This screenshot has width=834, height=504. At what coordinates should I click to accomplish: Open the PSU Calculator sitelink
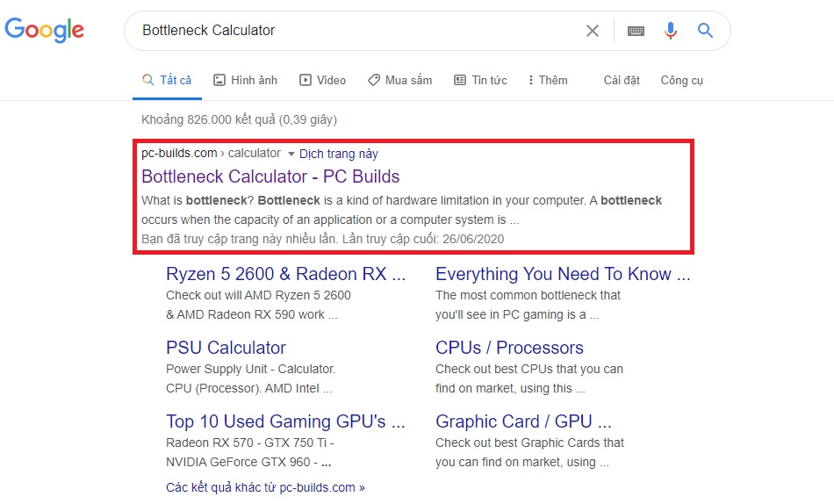click(x=226, y=348)
